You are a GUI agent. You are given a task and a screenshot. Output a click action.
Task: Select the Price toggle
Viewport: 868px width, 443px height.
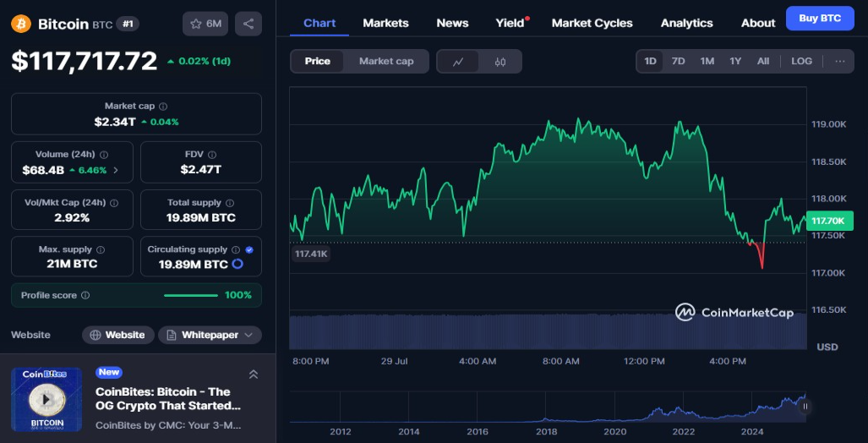[x=317, y=62]
